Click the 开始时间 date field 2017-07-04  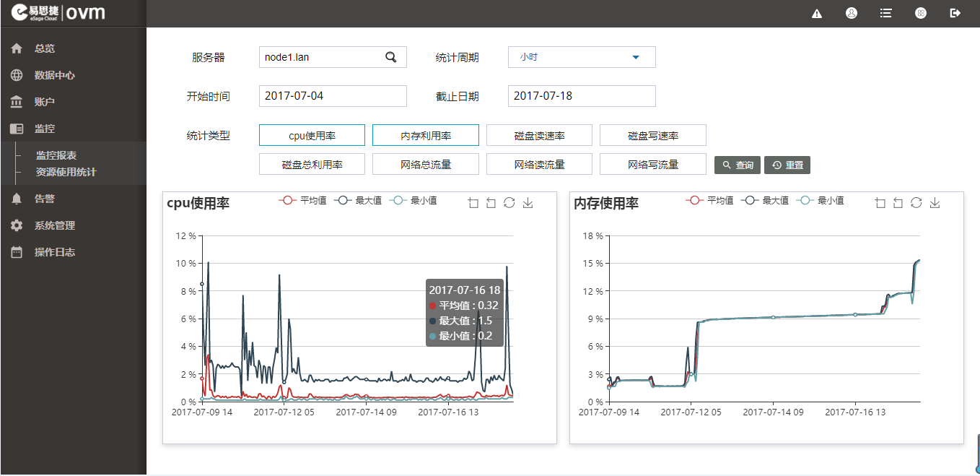coord(333,96)
